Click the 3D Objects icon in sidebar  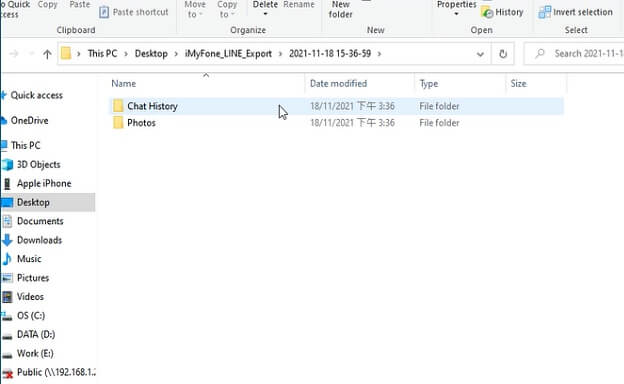(7, 164)
